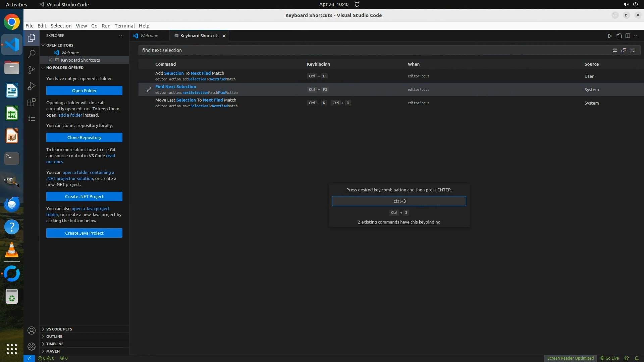Click the Split Editor Right icon
Screen dimensions: 644x362
[628, 36]
